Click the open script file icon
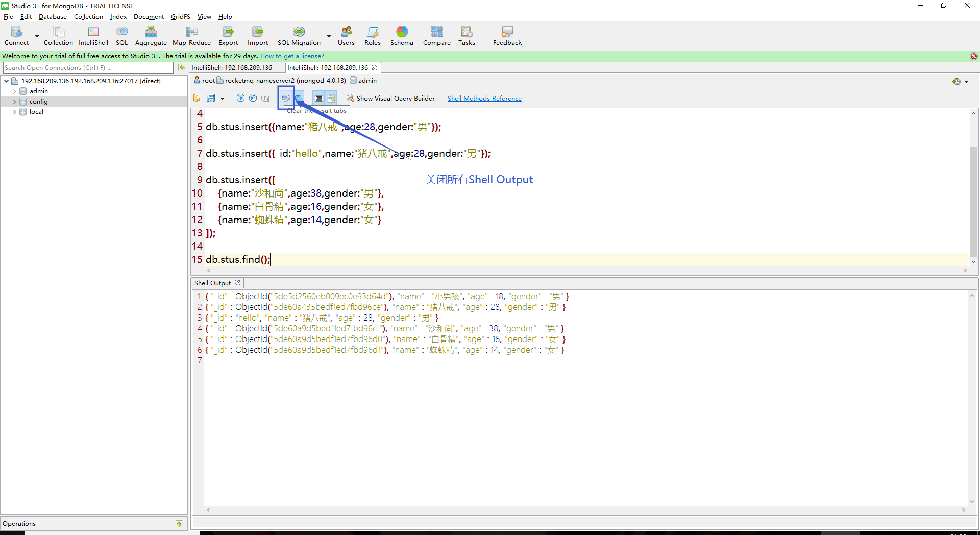 [x=197, y=98]
